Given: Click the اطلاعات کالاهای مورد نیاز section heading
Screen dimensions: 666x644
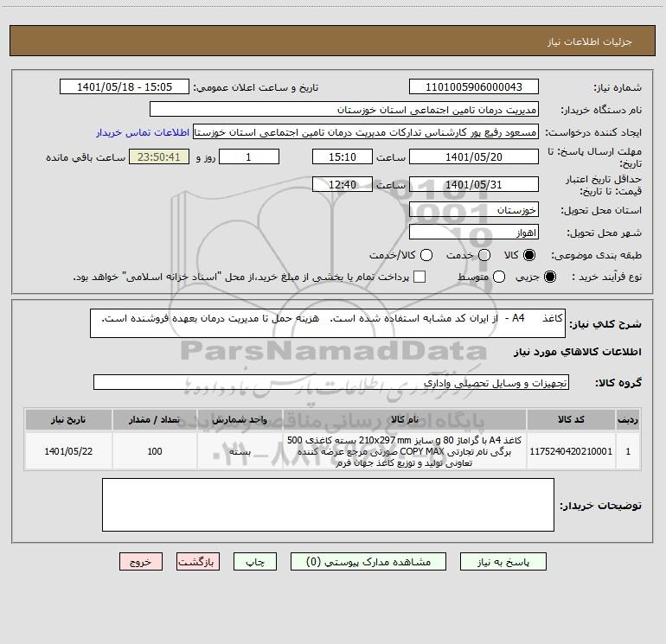Looking at the screenshot, I should (577, 352).
